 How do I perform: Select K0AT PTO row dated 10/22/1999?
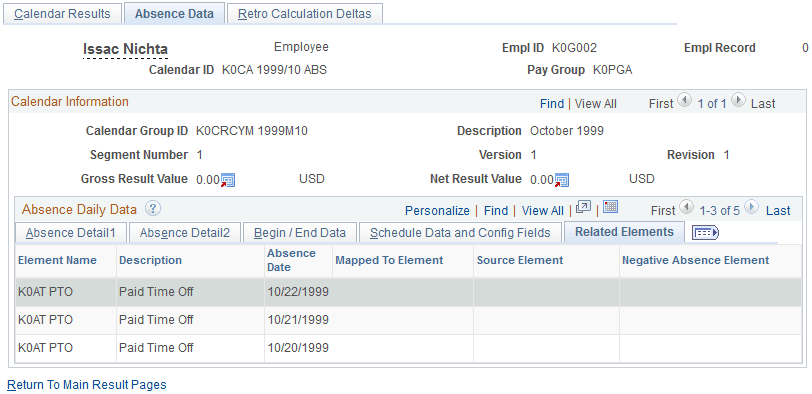tap(408, 292)
